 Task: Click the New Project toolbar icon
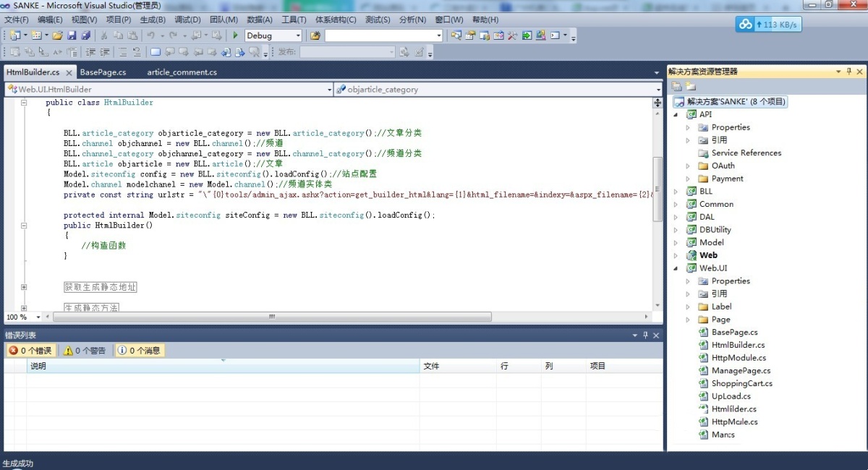[x=15, y=35]
